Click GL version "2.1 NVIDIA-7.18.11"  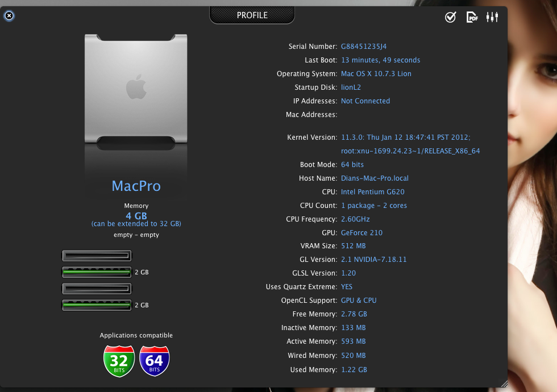(374, 260)
